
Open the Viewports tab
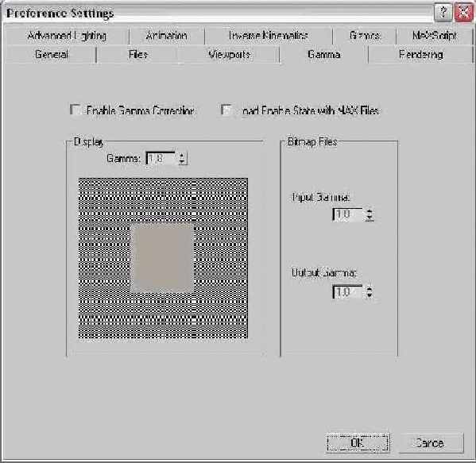pyautogui.click(x=229, y=55)
